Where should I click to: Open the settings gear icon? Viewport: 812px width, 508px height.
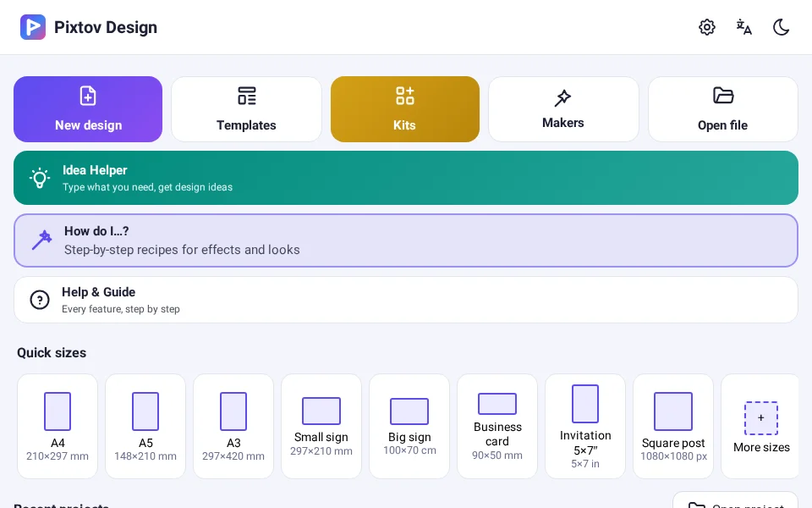tap(707, 27)
